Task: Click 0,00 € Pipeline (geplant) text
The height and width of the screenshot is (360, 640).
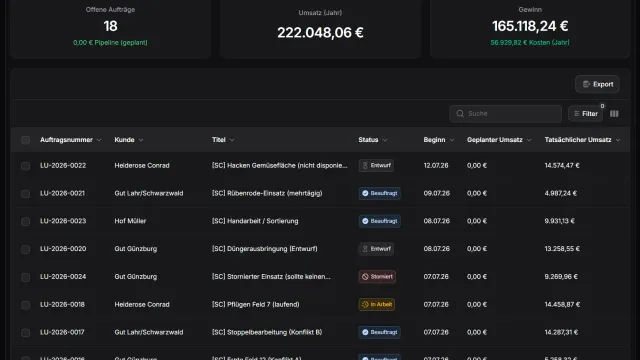Action: 110,42
